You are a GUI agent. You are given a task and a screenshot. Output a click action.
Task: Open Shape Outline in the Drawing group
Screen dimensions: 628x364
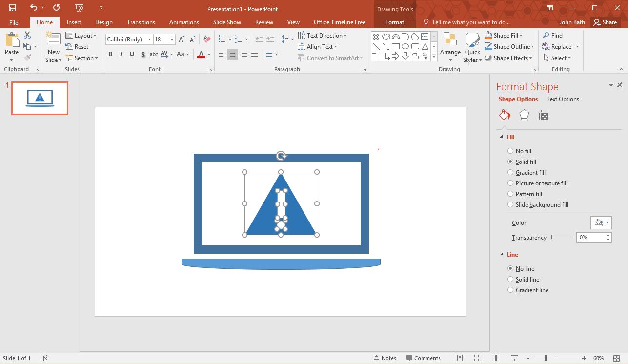(x=509, y=46)
